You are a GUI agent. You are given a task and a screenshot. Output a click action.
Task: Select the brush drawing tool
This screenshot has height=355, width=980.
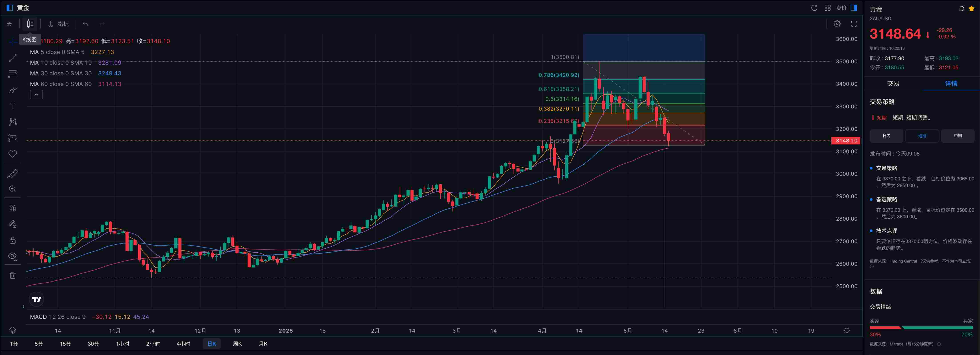tap(13, 90)
